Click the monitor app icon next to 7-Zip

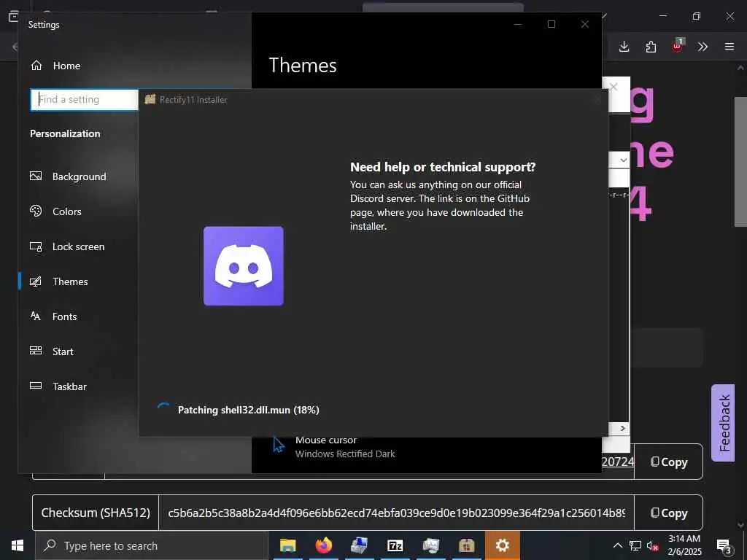click(x=430, y=545)
